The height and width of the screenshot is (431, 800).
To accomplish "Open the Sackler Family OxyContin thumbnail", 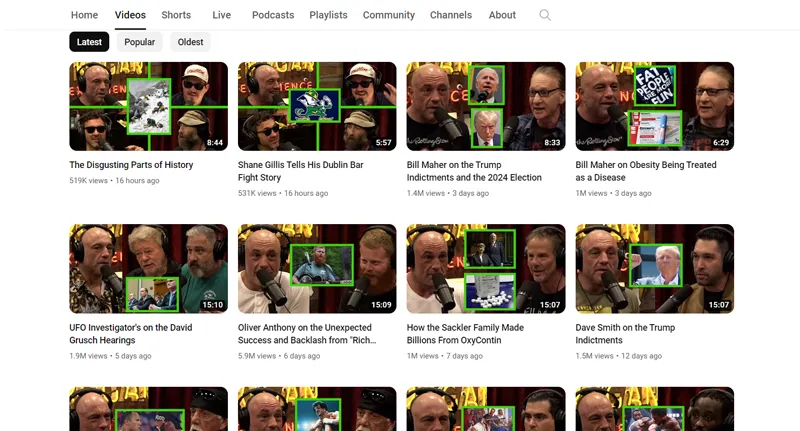I will click(x=486, y=268).
